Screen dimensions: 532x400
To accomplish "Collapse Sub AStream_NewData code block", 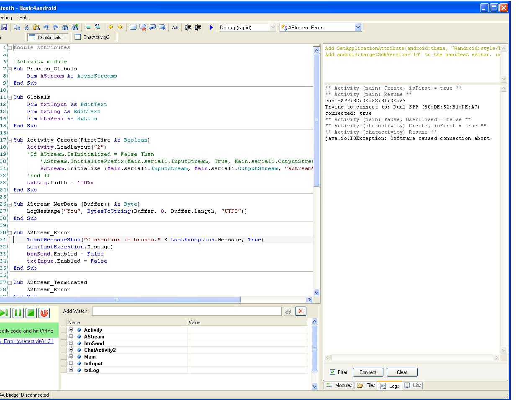I will click(10, 204).
